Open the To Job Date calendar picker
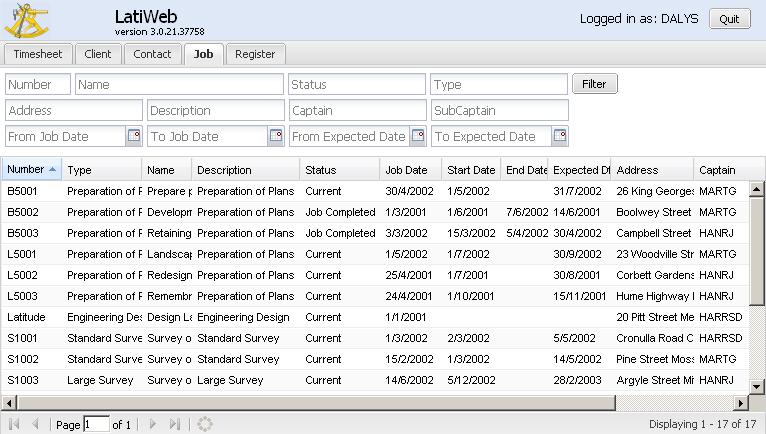This screenshot has height=434, width=766. pos(276,136)
